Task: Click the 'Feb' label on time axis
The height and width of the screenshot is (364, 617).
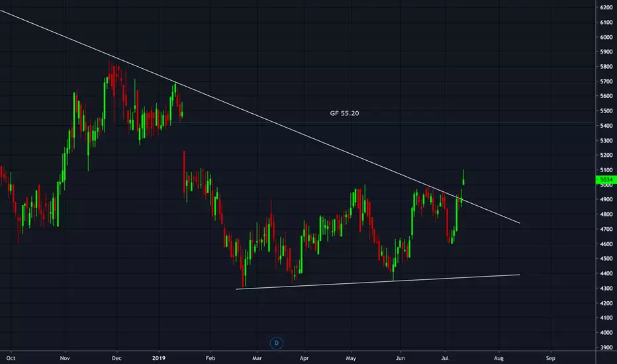Action: (x=211, y=358)
